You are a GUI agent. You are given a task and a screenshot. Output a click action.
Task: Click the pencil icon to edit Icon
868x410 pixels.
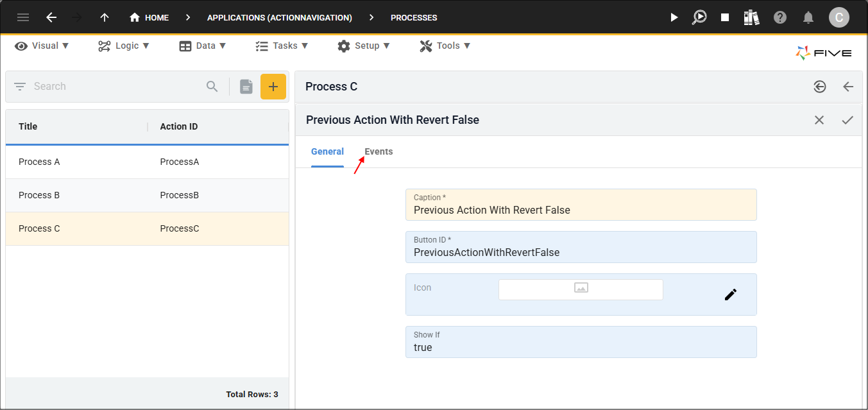730,295
